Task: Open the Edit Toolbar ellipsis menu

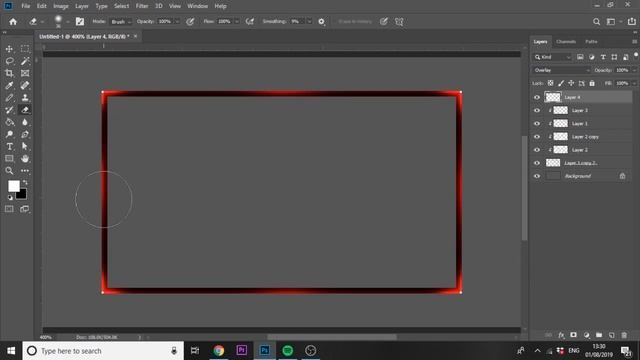Action: coord(25,171)
